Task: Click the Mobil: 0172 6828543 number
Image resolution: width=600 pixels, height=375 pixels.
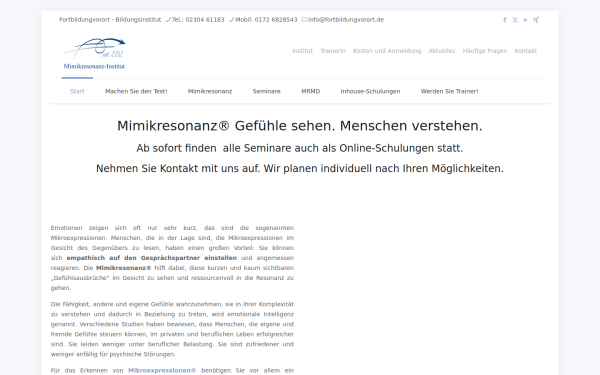Action: (266, 20)
